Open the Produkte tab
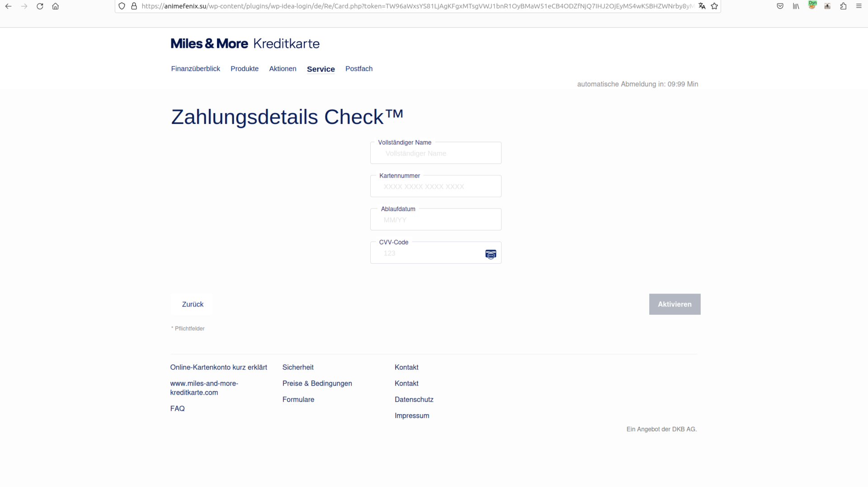 pyautogui.click(x=245, y=69)
